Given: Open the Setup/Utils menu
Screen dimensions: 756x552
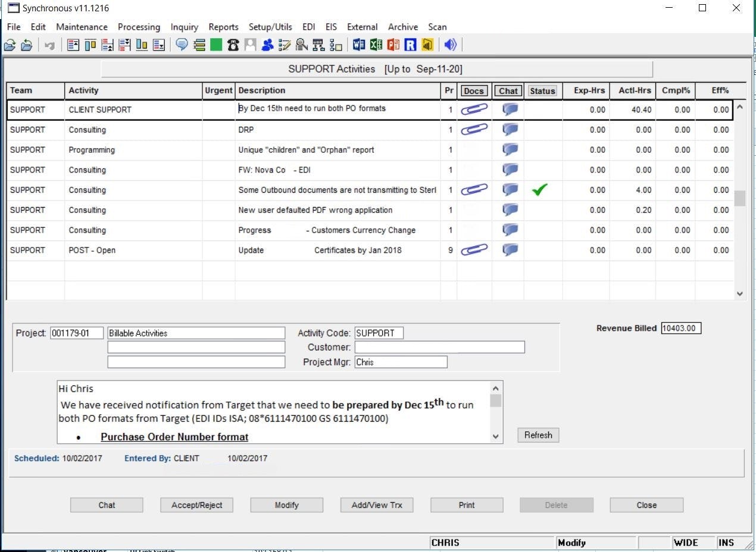Looking at the screenshot, I should [x=270, y=27].
